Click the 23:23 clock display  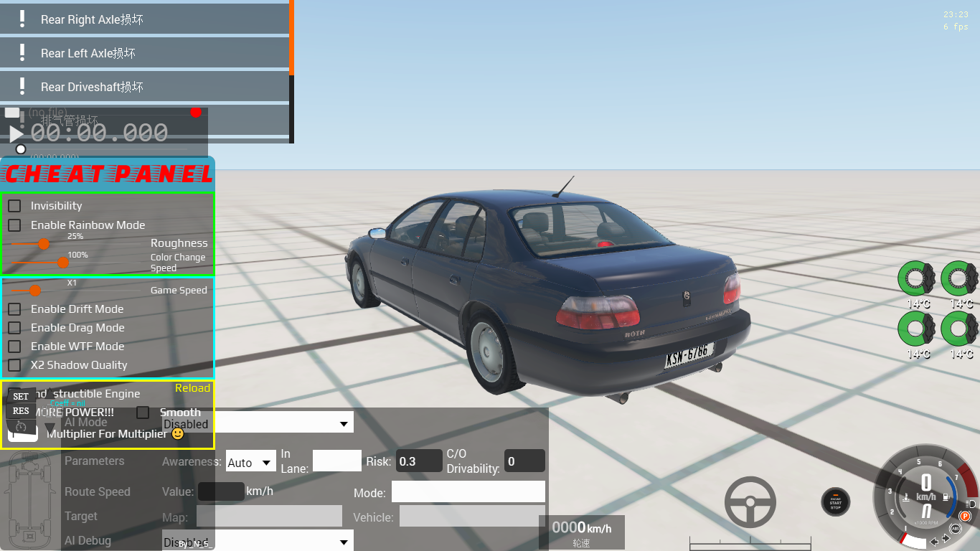pyautogui.click(x=956, y=14)
